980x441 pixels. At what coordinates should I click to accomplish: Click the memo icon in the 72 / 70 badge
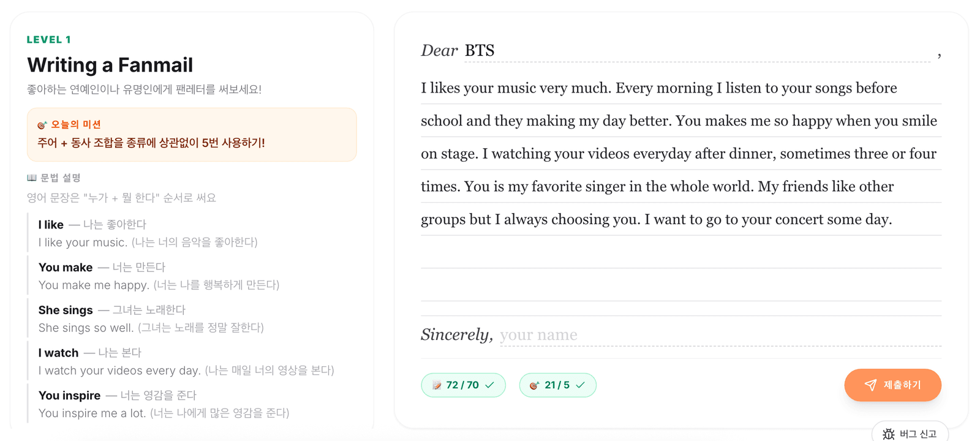[x=437, y=385]
